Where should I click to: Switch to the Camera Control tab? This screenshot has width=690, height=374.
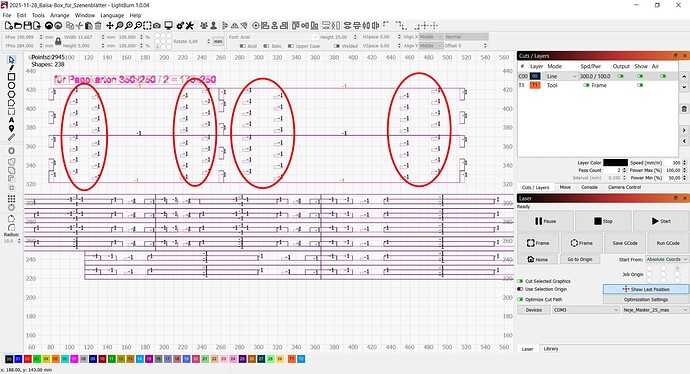point(624,187)
